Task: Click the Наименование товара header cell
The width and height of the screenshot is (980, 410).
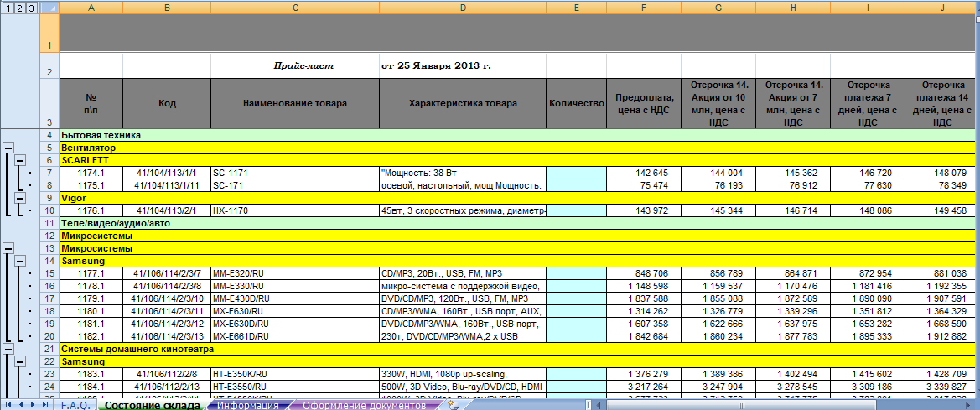Action: pyautogui.click(x=295, y=104)
